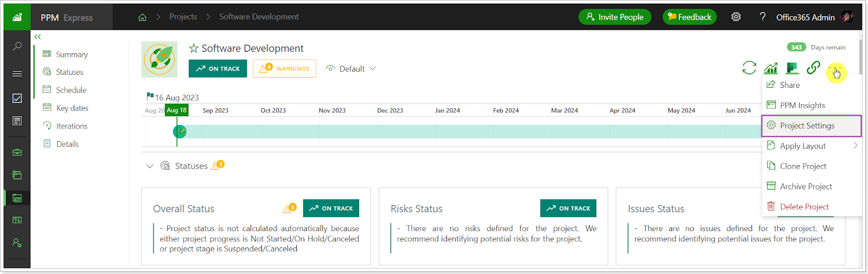Go to Summary section in side nav
868x274 pixels.
[72, 54]
